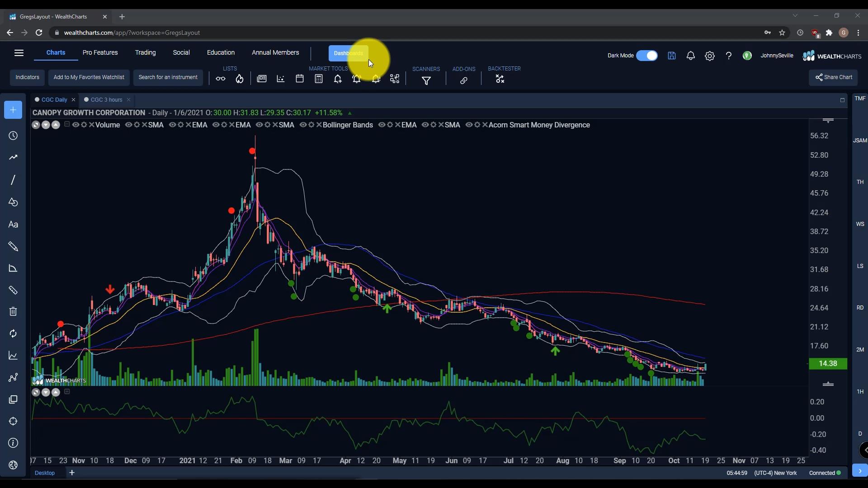Collapse the indicator legend minus box
This screenshot has height=488, width=868.
pos(67,124)
